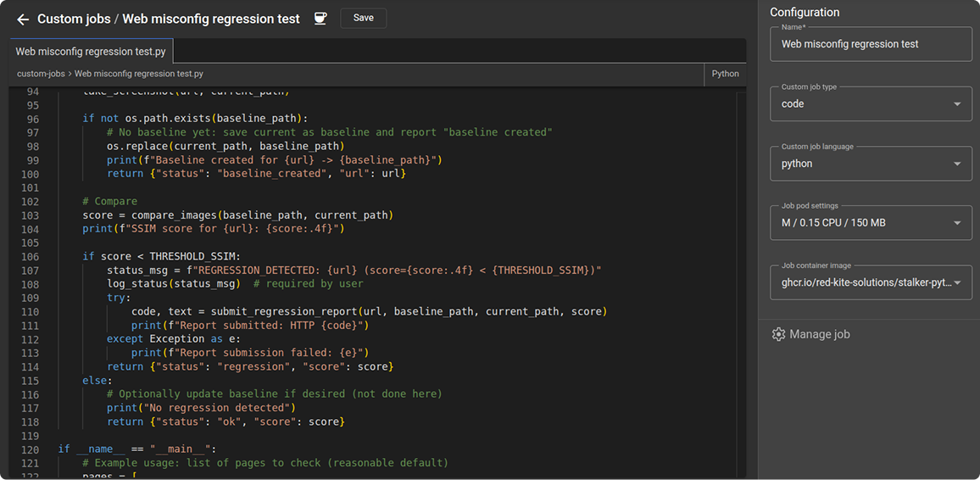Click the '# Compare' comment line

tap(109, 202)
